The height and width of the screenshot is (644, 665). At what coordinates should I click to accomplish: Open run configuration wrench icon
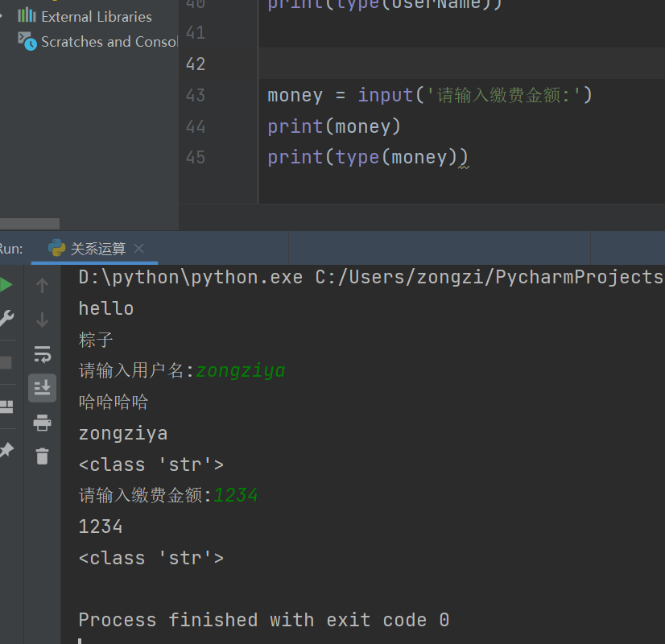6,319
